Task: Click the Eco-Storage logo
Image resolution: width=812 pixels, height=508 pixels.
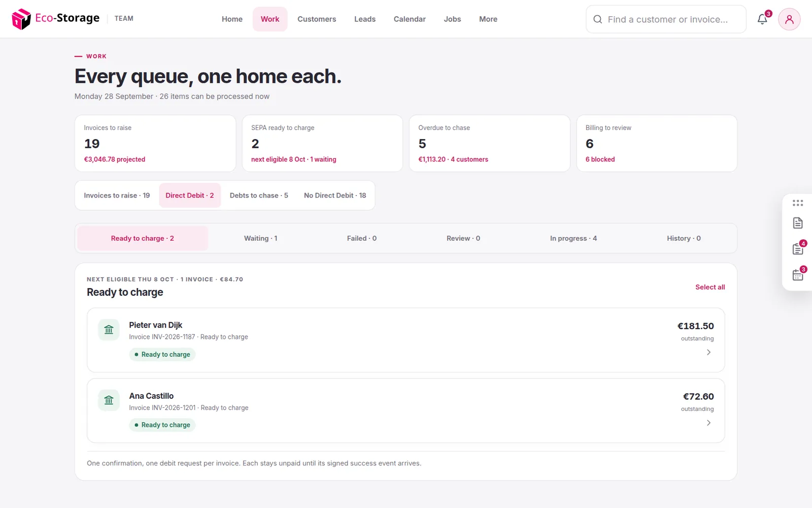Action: tap(56, 19)
